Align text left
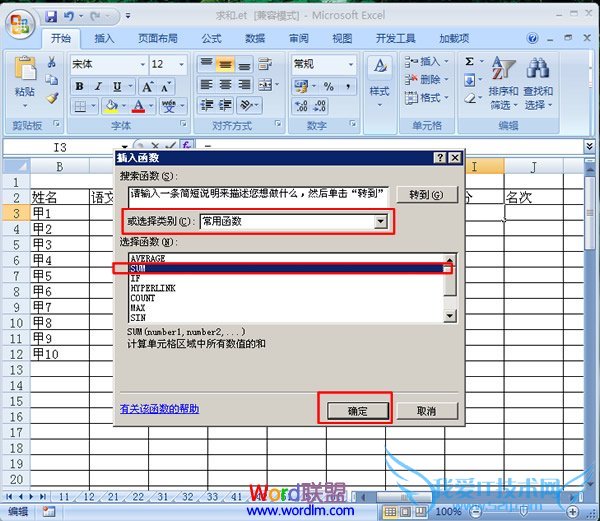 (x=207, y=85)
